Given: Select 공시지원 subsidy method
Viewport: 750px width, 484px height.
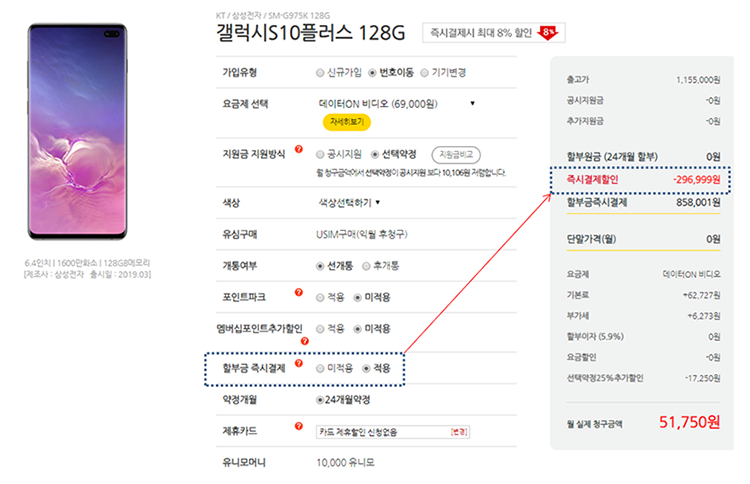Looking at the screenshot, I should point(320,155).
